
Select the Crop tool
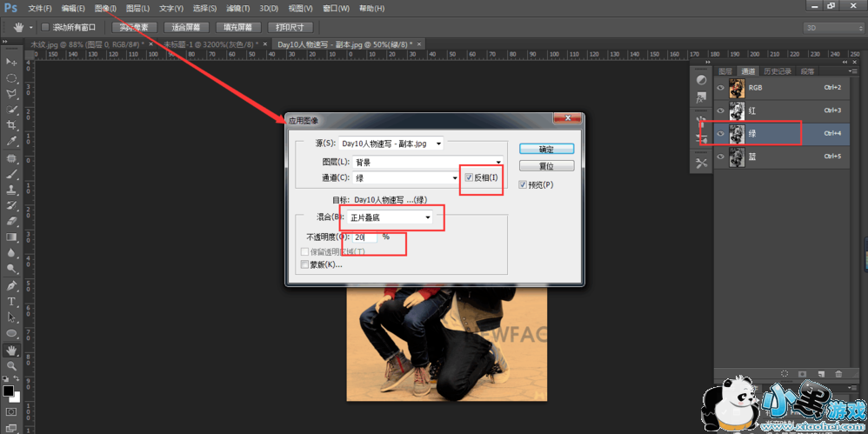pos(11,125)
